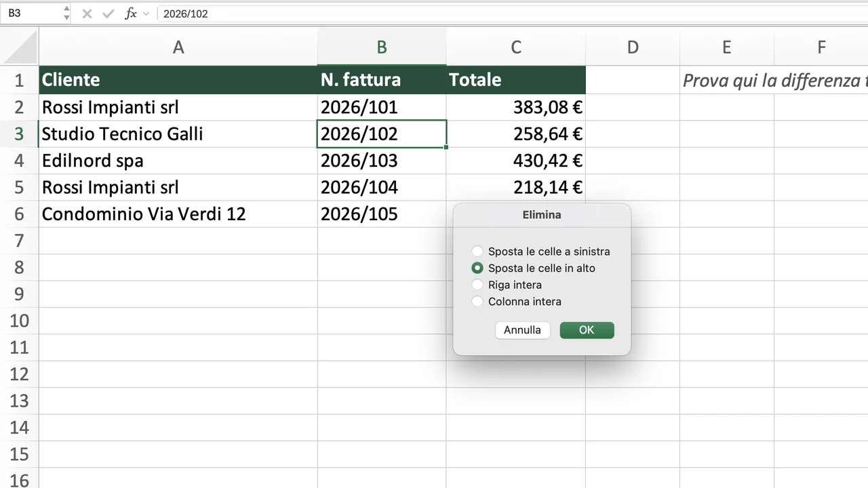The height and width of the screenshot is (488, 868).
Task: Select row 15 header
Action: (x=19, y=454)
